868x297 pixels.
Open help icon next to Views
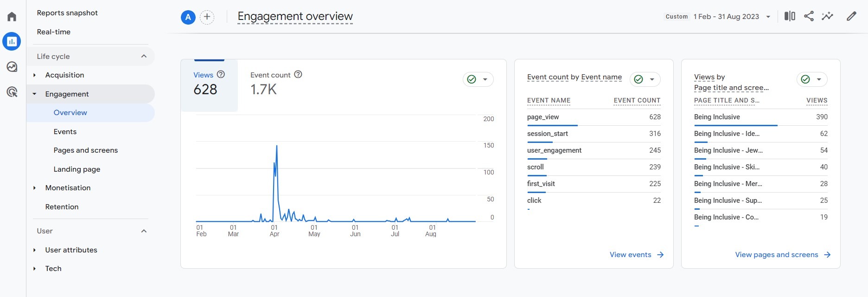[x=221, y=74]
